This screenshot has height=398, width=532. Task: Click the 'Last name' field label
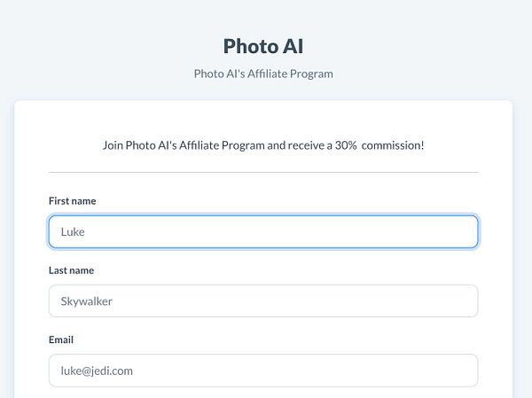click(71, 270)
